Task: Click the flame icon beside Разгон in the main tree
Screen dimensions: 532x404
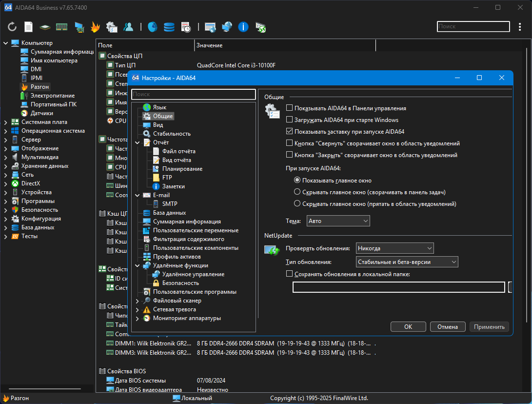Action: click(24, 87)
